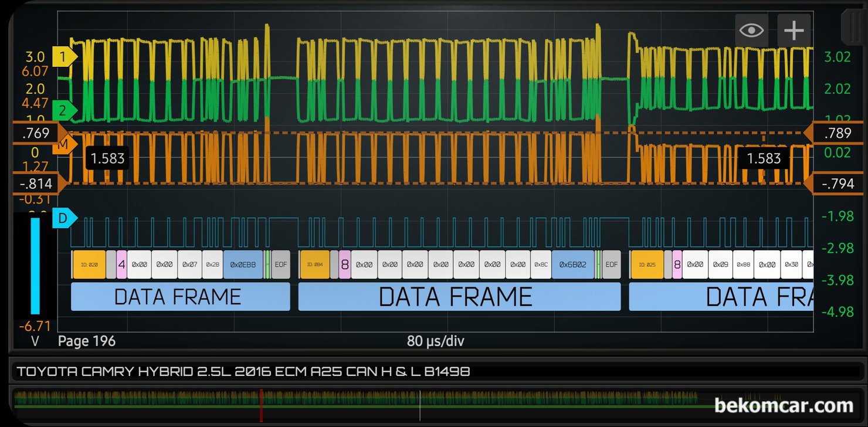The height and width of the screenshot is (427, 868).
Task: Click the lower-left cursor value -.814 tag
Action: [35, 184]
